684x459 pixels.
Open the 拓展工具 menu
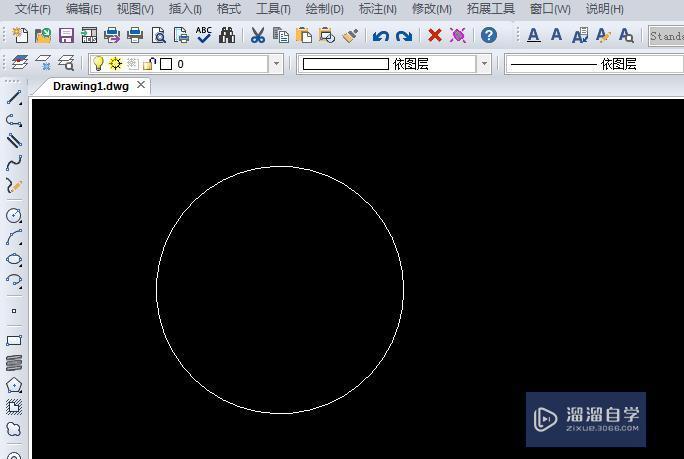pos(491,9)
